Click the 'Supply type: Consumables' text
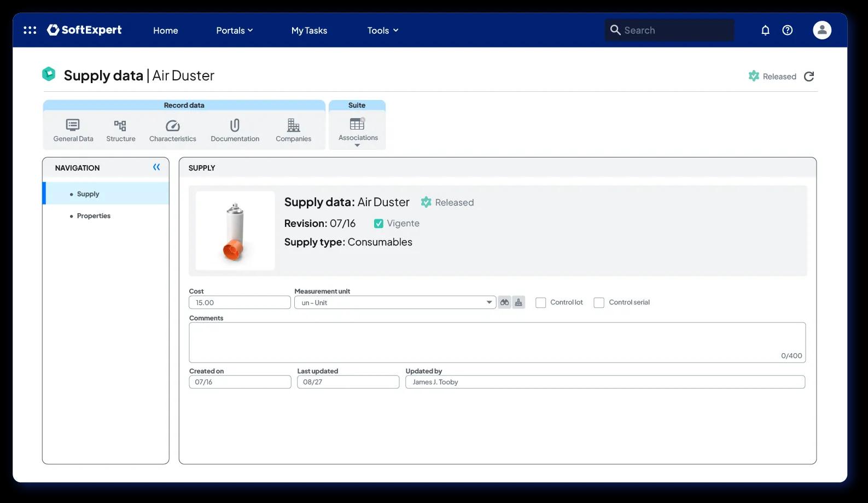Viewport: 868px width, 503px height. tap(348, 242)
